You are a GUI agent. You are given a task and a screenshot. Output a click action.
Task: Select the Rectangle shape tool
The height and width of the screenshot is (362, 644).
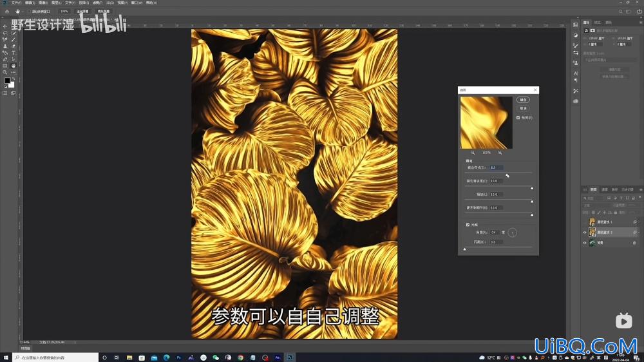point(5,66)
